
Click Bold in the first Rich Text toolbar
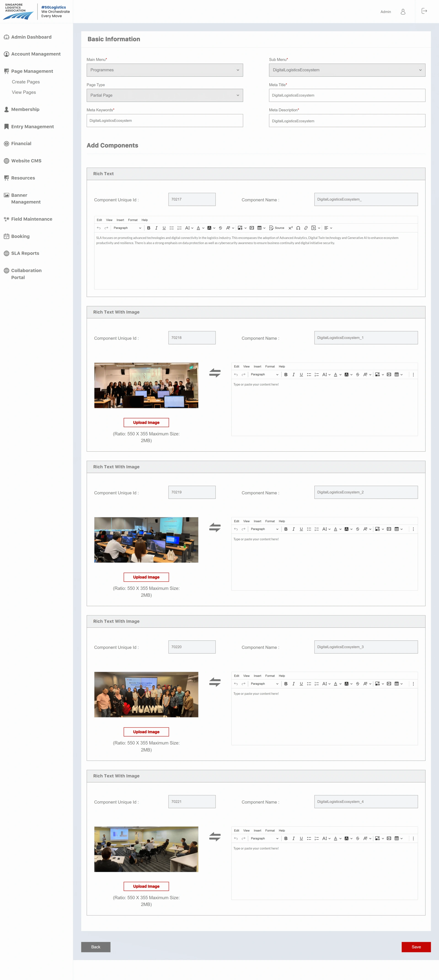[x=148, y=228]
